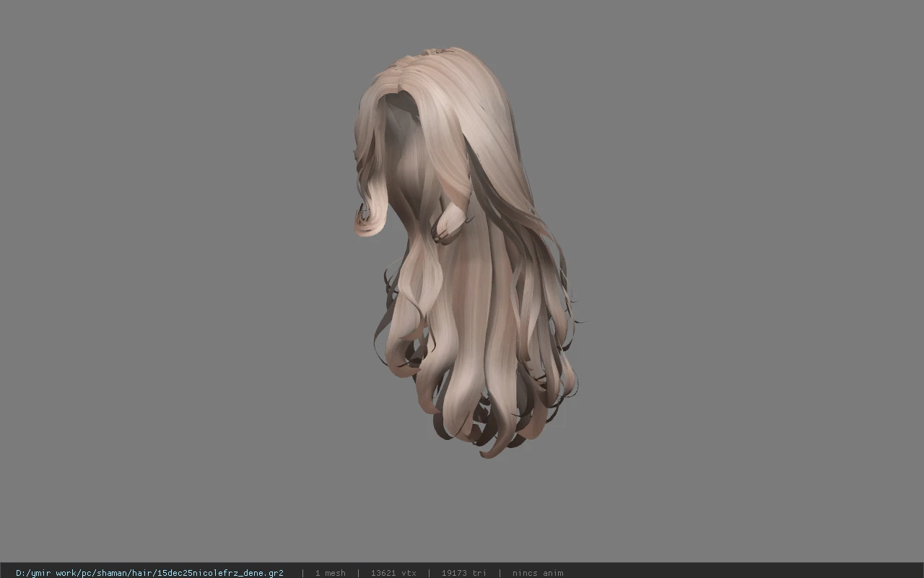Click the '19173 tri' triangle count
This screenshot has height=578, width=924.
click(x=463, y=573)
